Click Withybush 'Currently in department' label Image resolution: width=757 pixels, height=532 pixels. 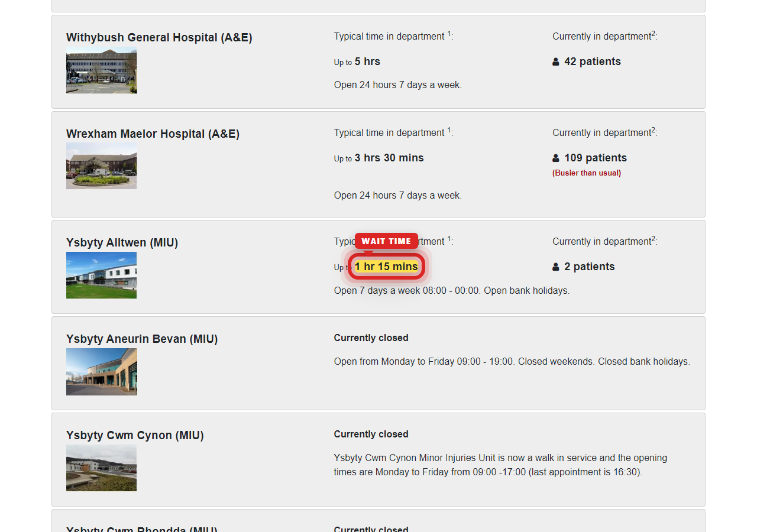pos(605,36)
